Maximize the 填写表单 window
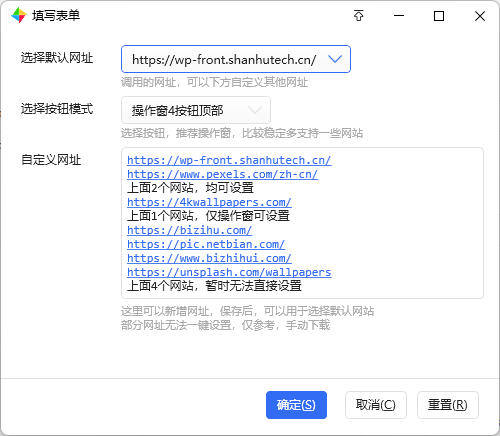Viewport: 500px width, 436px height. [x=439, y=16]
